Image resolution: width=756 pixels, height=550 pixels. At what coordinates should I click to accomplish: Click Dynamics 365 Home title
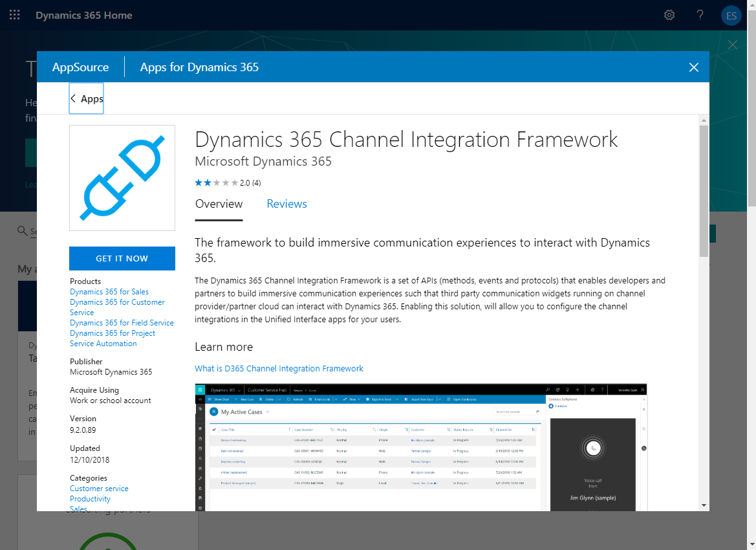click(84, 16)
